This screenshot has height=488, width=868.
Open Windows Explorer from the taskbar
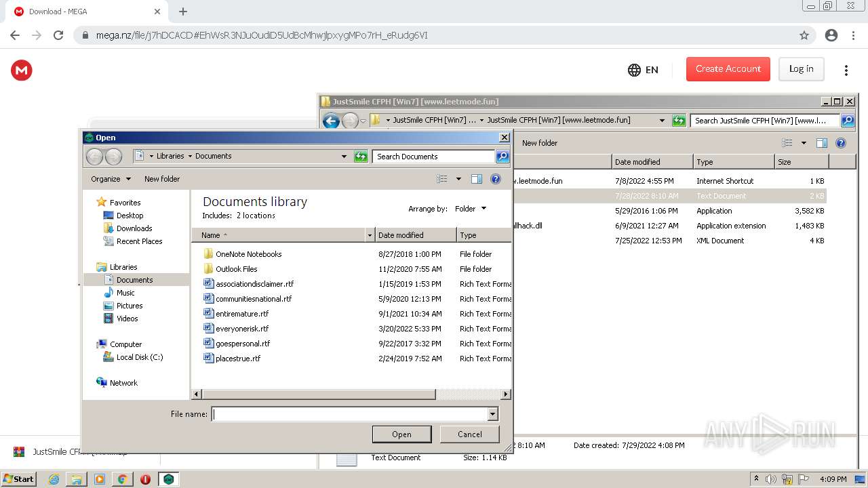pos(77,479)
